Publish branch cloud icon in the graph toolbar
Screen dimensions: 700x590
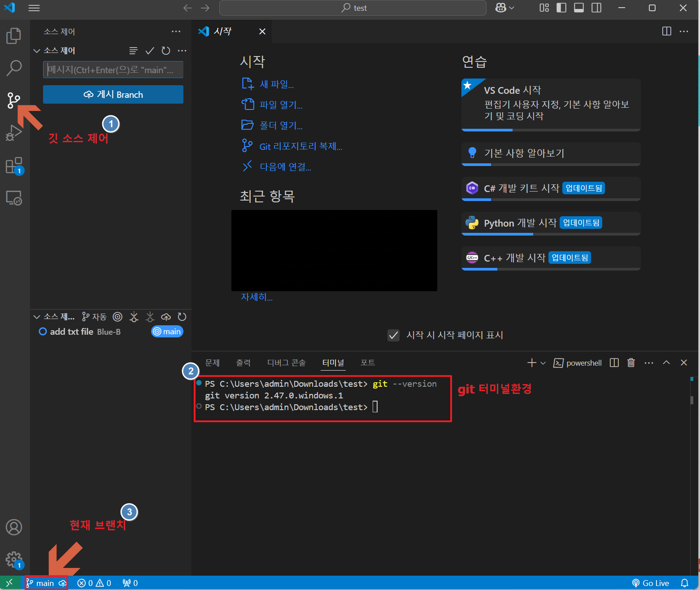click(x=166, y=317)
